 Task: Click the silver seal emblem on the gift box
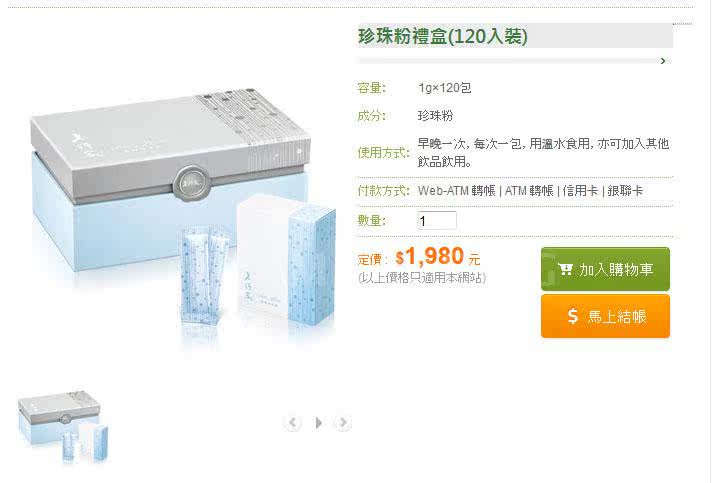click(191, 183)
